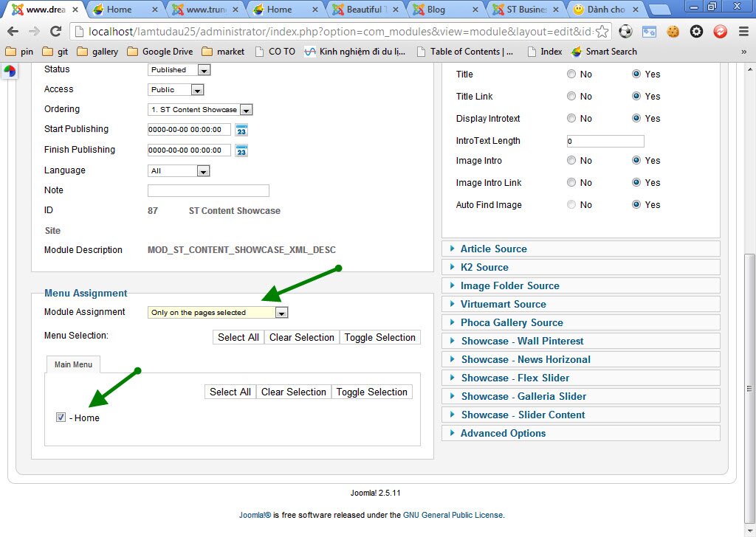
Task: Open the Module Assignment pages dropdown
Action: (x=281, y=312)
